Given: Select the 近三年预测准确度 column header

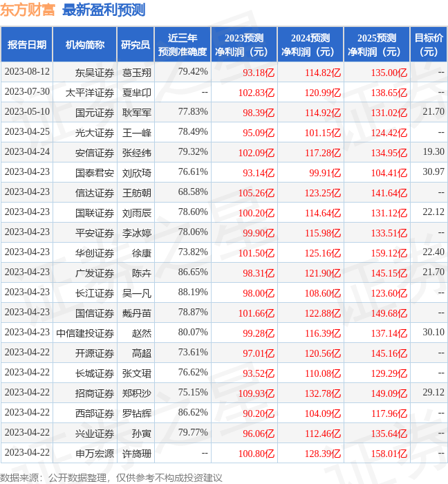Looking at the screenshot, I should tap(183, 45).
